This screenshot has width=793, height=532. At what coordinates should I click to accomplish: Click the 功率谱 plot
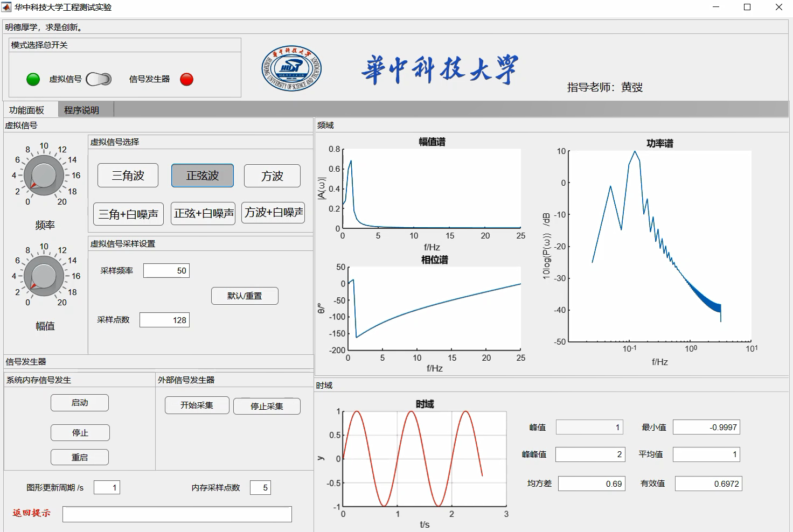(x=660, y=246)
